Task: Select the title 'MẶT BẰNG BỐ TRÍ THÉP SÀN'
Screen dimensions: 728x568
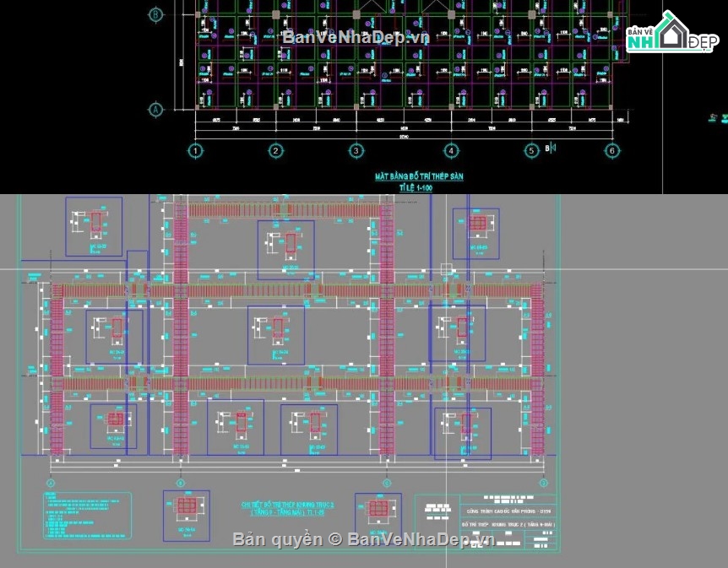Action: pos(419,176)
